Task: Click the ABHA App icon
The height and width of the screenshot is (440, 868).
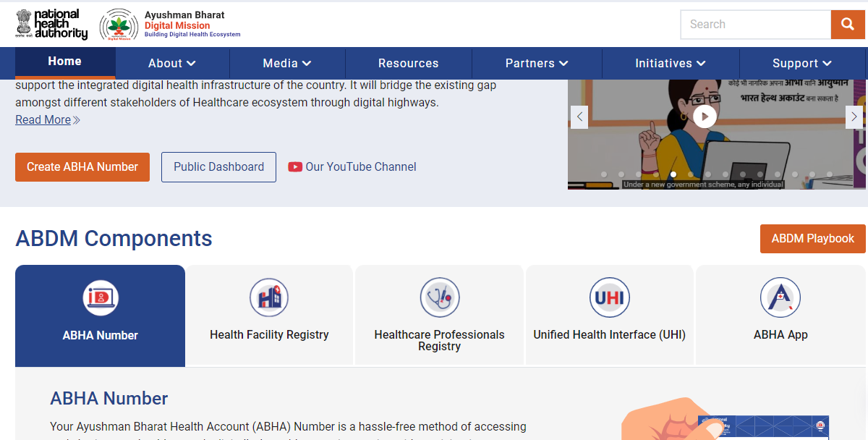Action: click(780, 297)
